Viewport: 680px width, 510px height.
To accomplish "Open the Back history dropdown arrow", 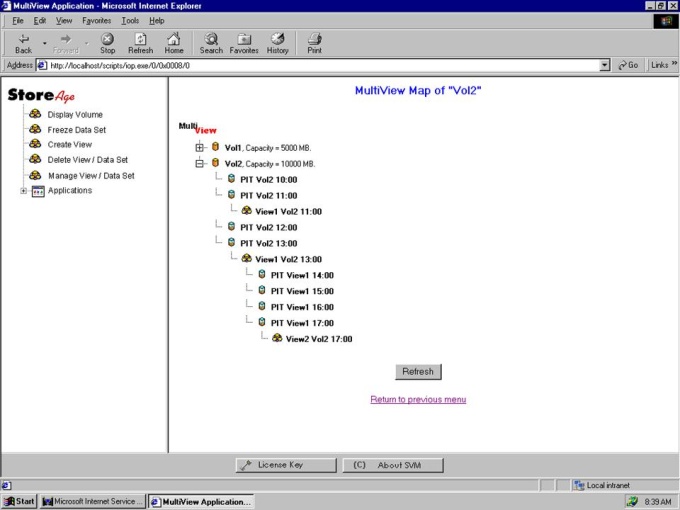I will pyautogui.click(x=44, y=43).
